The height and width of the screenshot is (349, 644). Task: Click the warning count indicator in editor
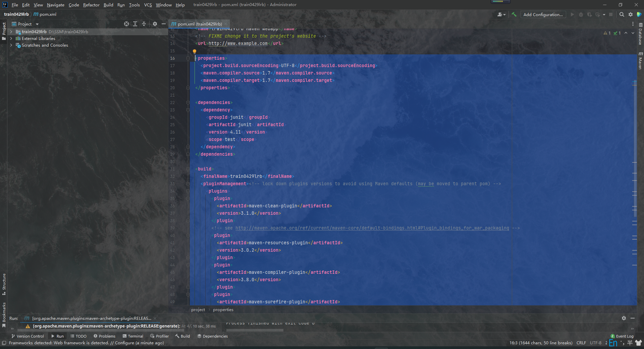coord(607,33)
